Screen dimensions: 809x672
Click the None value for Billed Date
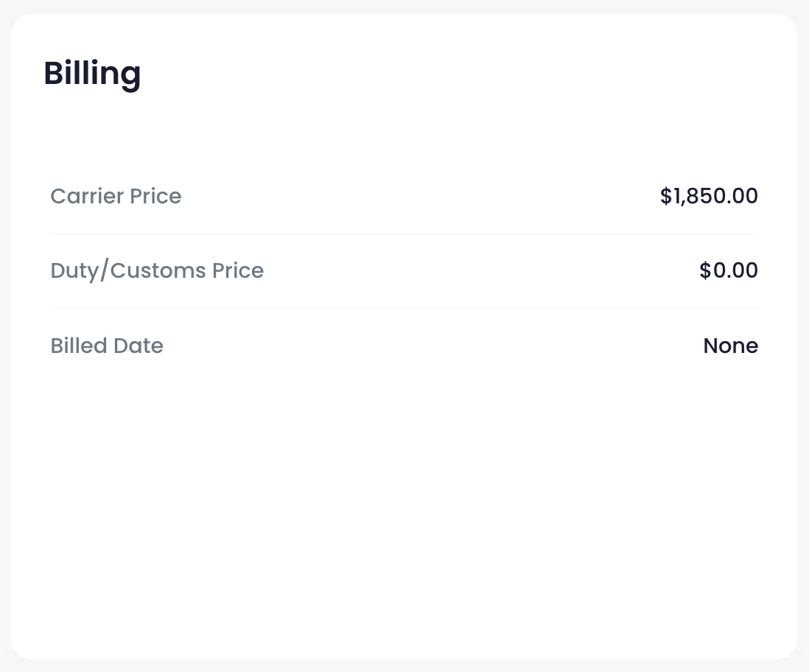pos(731,346)
